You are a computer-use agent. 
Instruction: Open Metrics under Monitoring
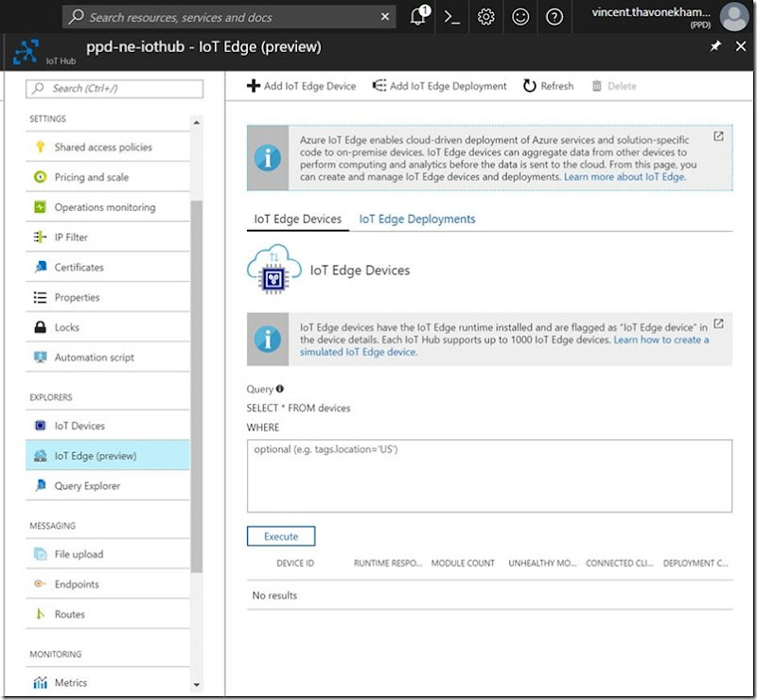(108, 683)
